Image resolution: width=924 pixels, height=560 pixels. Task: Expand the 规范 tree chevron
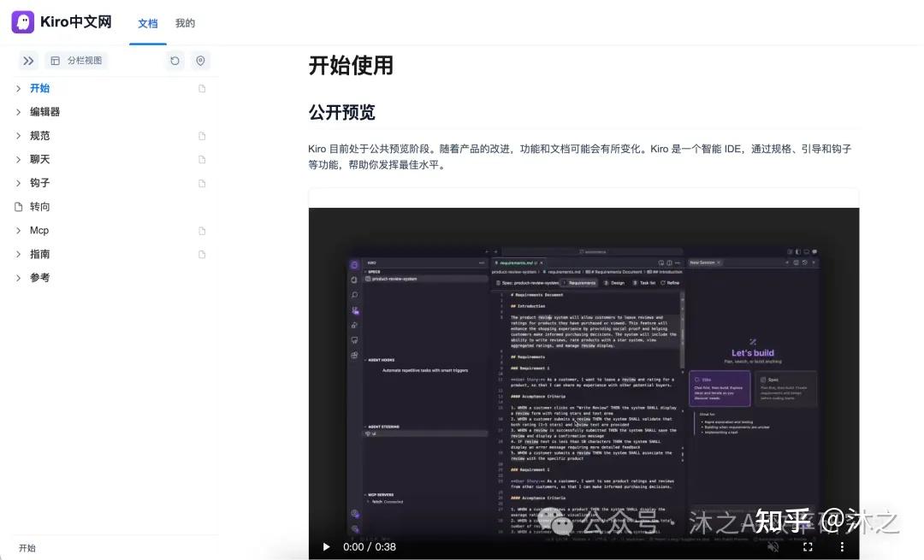[x=18, y=136]
